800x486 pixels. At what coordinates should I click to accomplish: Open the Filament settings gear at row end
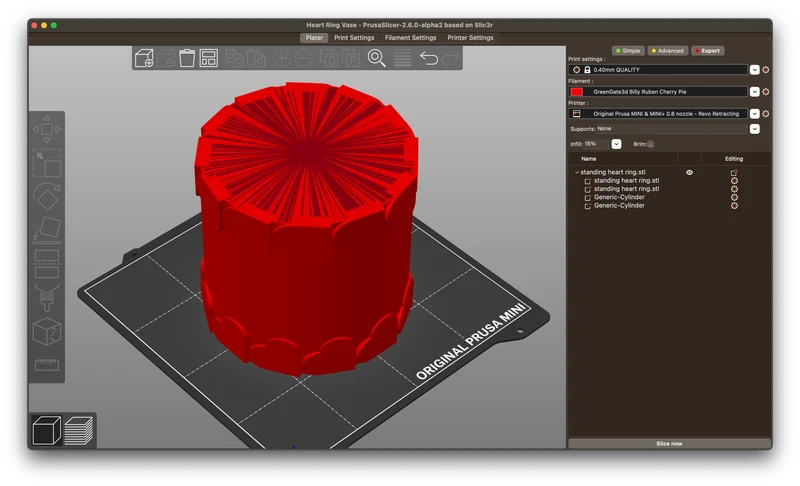click(x=766, y=92)
